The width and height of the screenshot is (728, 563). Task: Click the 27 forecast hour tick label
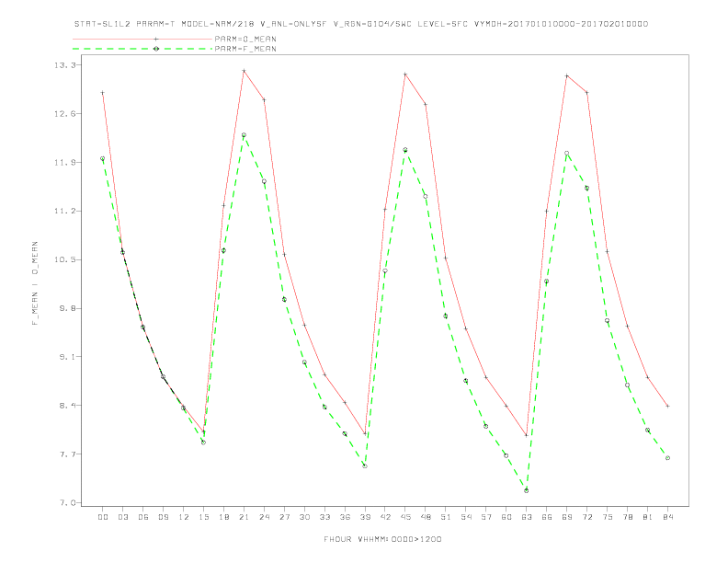[x=284, y=517]
